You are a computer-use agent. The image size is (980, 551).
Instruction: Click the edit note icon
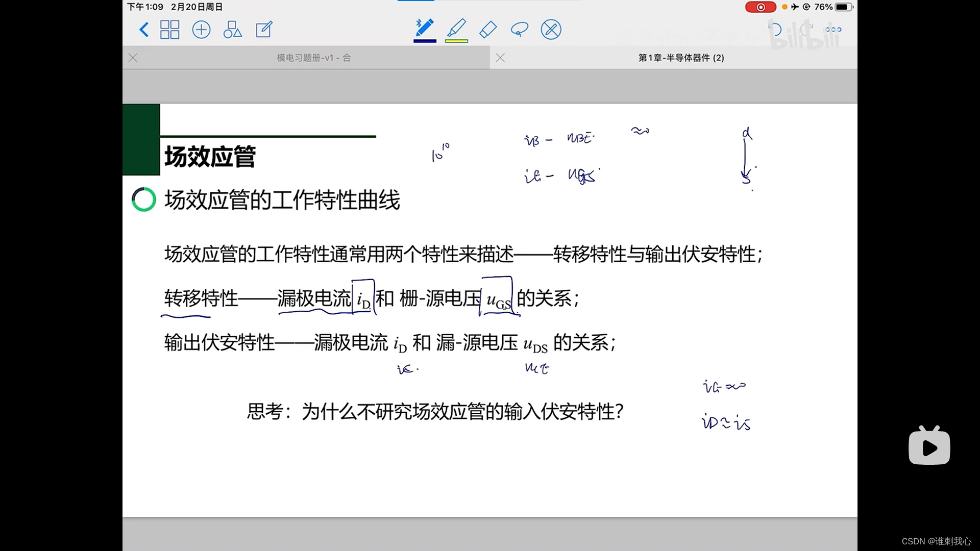[264, 30]
